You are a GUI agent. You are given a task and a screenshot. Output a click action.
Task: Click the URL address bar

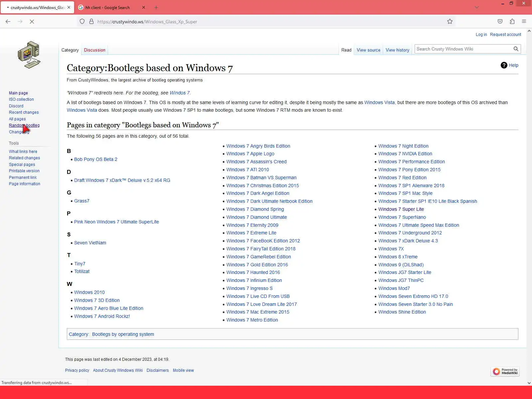tap(266, 22)
